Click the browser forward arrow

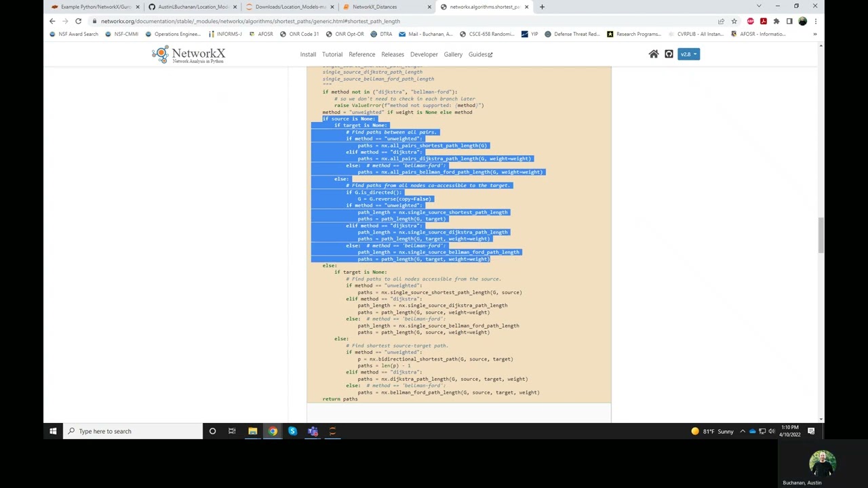click(x=65, y=21)
